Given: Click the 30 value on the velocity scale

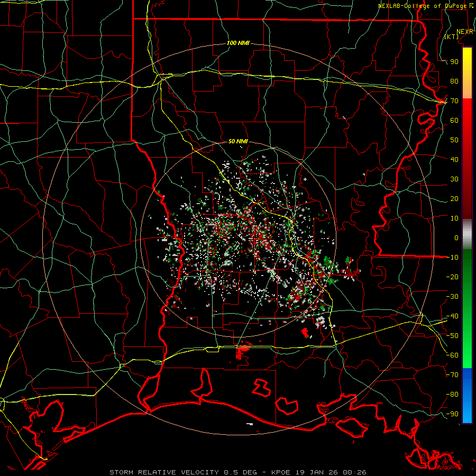Looking at the screenshot, I should point(454,179).
